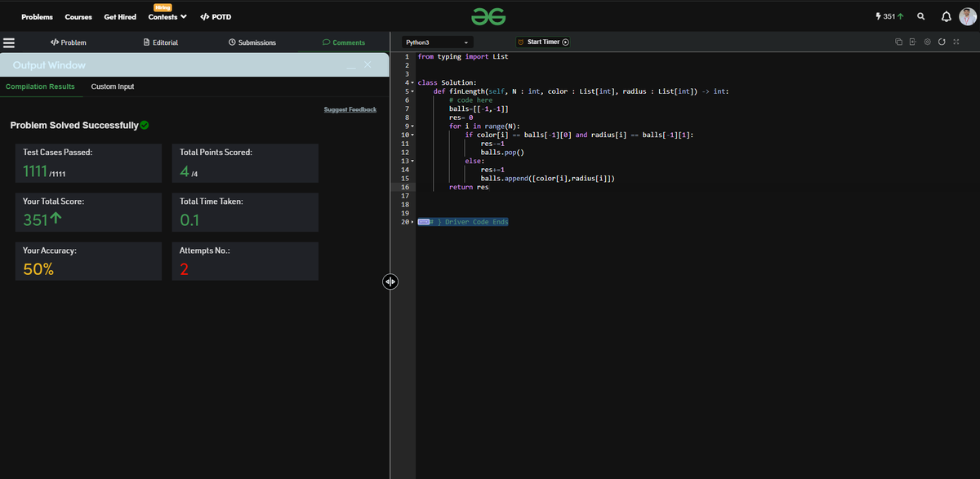Open Problems in the top navigation
The height and width of the screenshot is (479, 980).
37,17
